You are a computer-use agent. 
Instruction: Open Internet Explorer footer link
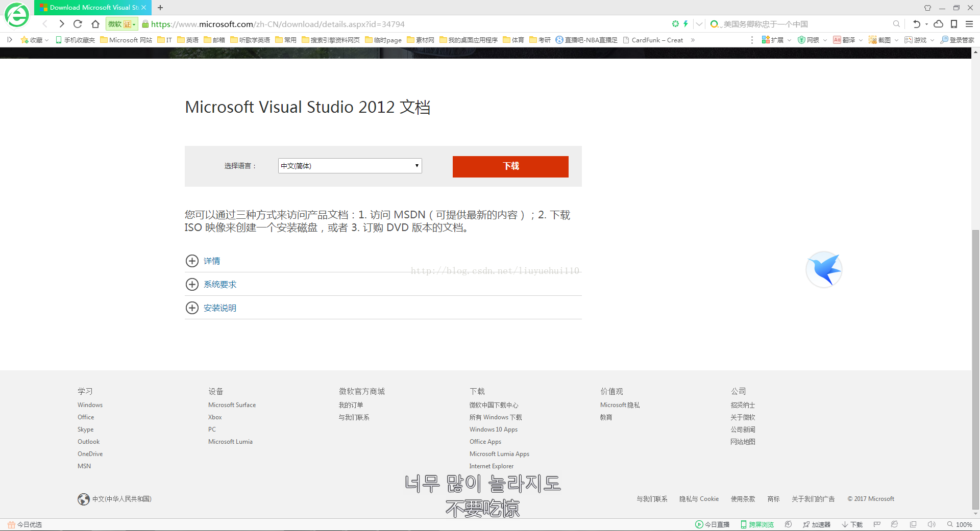[x=492, y=466]
